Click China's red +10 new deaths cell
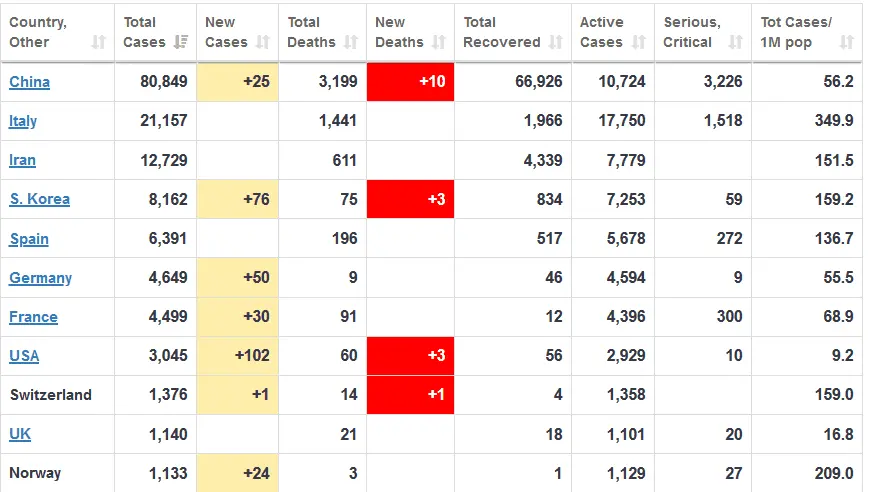This screenshot has height=492, width=870. (410, 82)
